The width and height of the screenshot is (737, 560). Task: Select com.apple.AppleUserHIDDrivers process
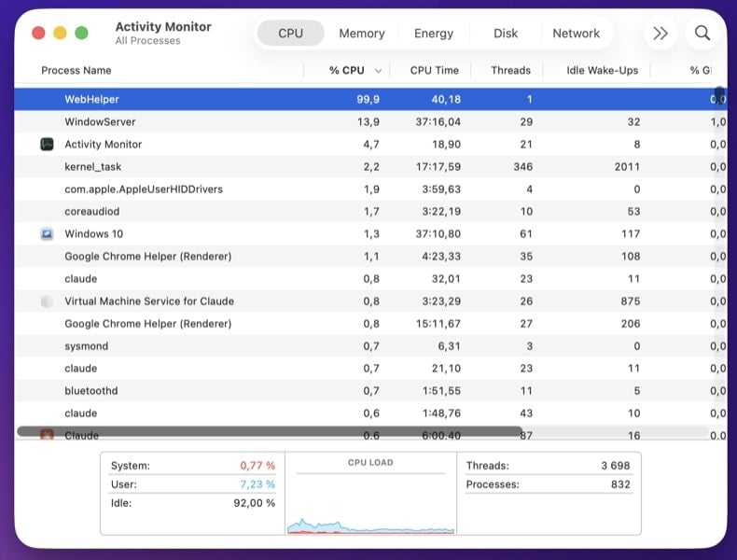(144, 189)
